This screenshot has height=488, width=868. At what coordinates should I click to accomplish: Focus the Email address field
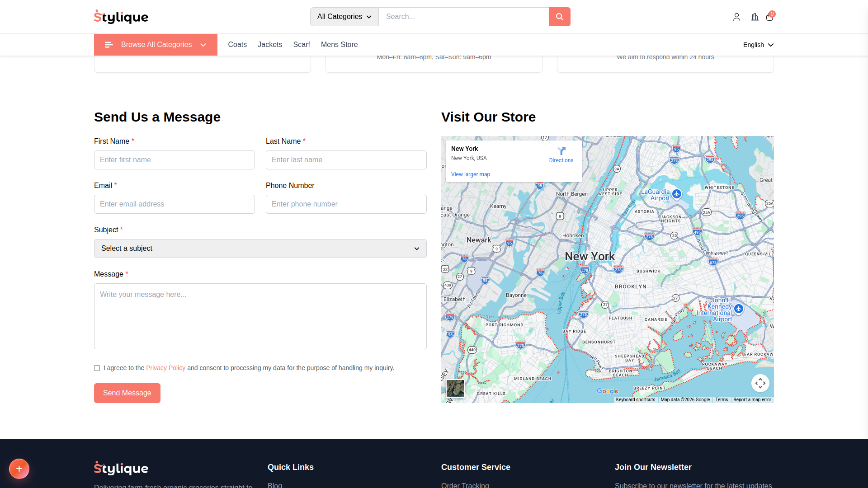(x=175, y=204)
